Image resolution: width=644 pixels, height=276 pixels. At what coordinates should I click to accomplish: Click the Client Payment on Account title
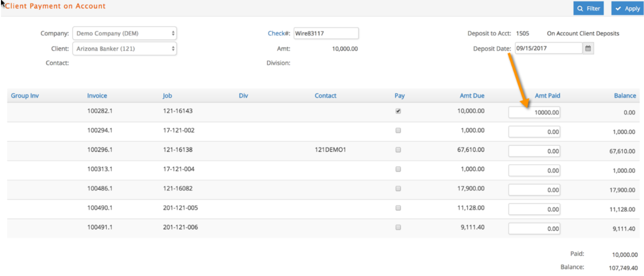tap(55, 6)
